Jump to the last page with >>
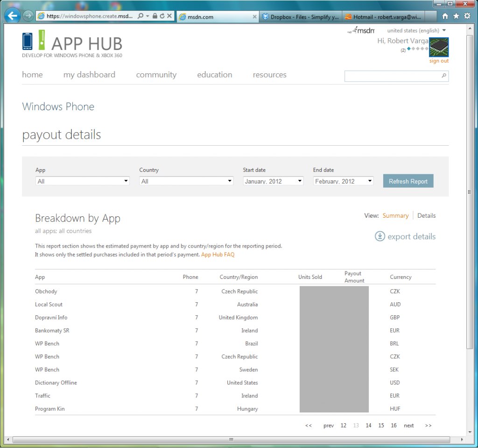The height and width of the screenshot is (448, 478). coord(429,426)
